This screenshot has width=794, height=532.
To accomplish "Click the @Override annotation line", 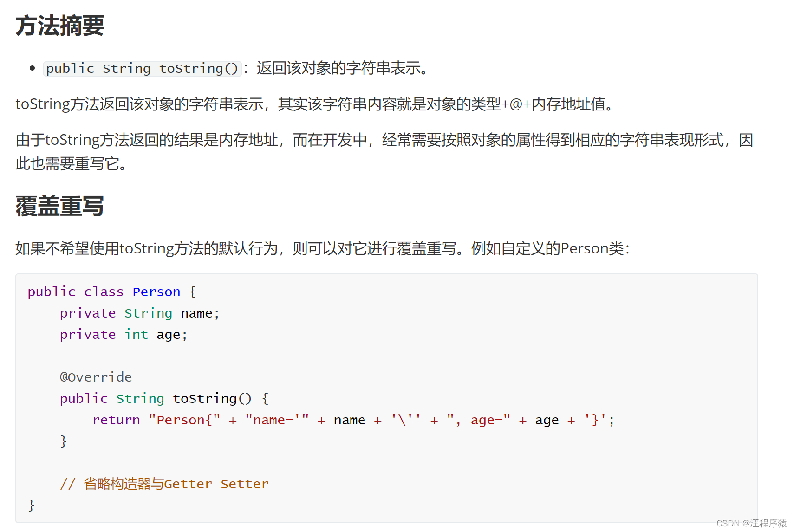I will tap(96, 377).
